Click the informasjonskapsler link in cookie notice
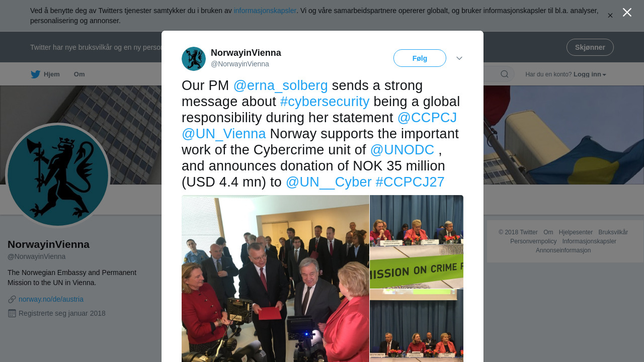 coord(265,11)
